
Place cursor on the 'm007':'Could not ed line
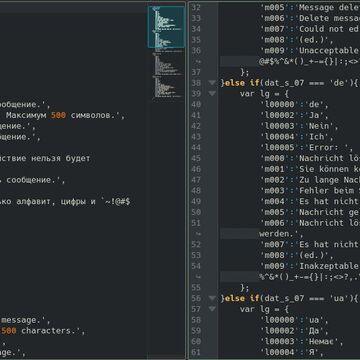coord(310,29)
